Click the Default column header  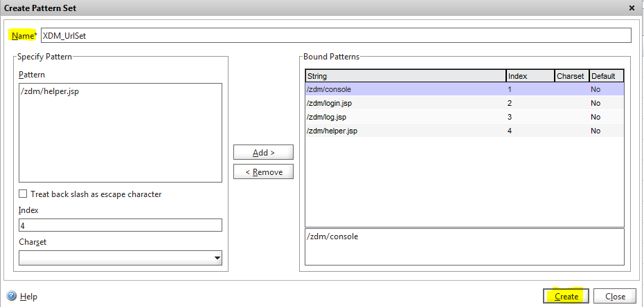pos(606,76)
